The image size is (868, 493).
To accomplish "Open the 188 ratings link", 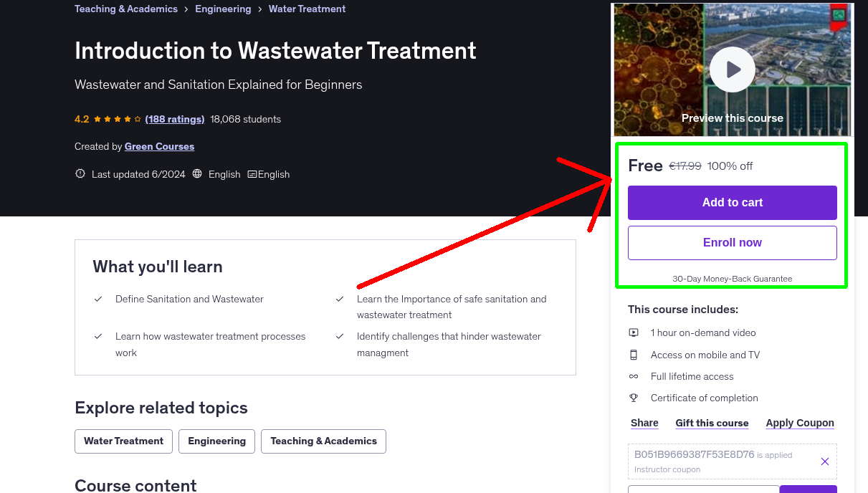I will pyautogui.click(x=174, y=119).
